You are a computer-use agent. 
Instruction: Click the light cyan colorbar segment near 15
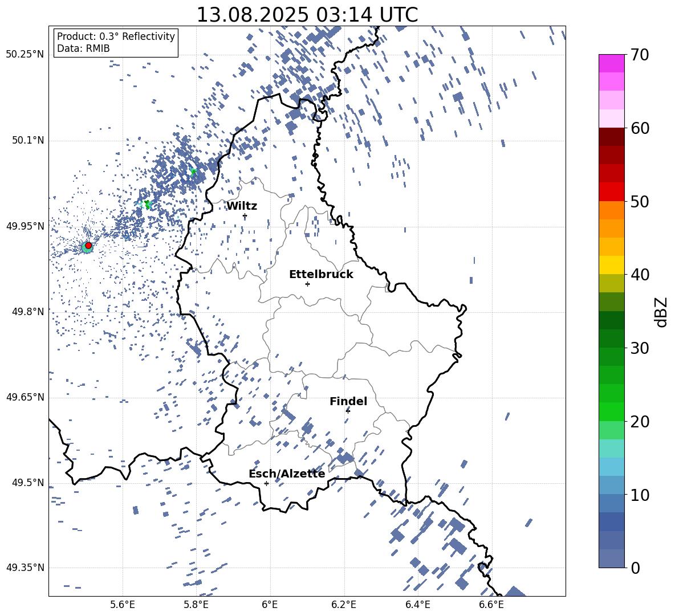coord(611,448)
